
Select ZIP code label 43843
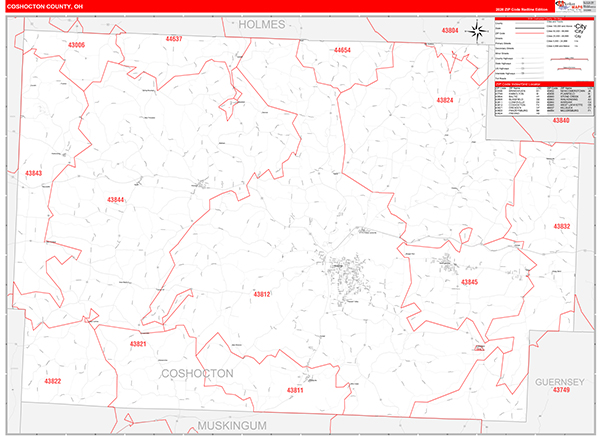pos(33,173)
